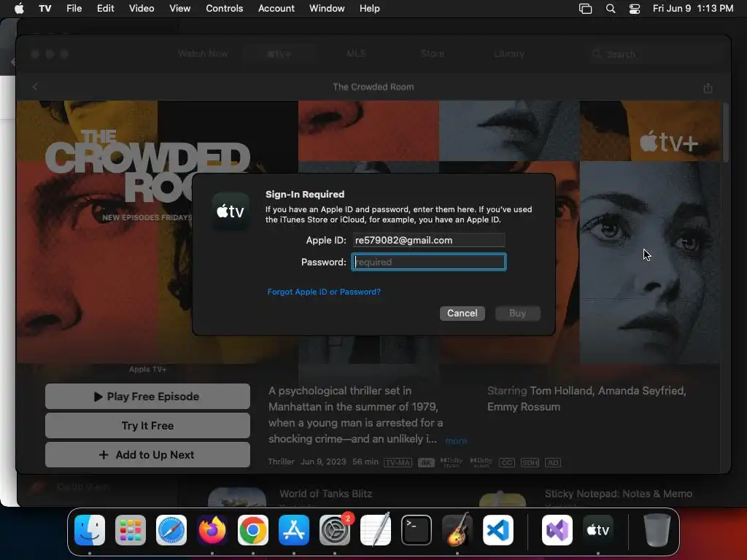Screen dimensions: 747x560
Task: Open Launchpad from the Dock
Action: coord(131,530)
